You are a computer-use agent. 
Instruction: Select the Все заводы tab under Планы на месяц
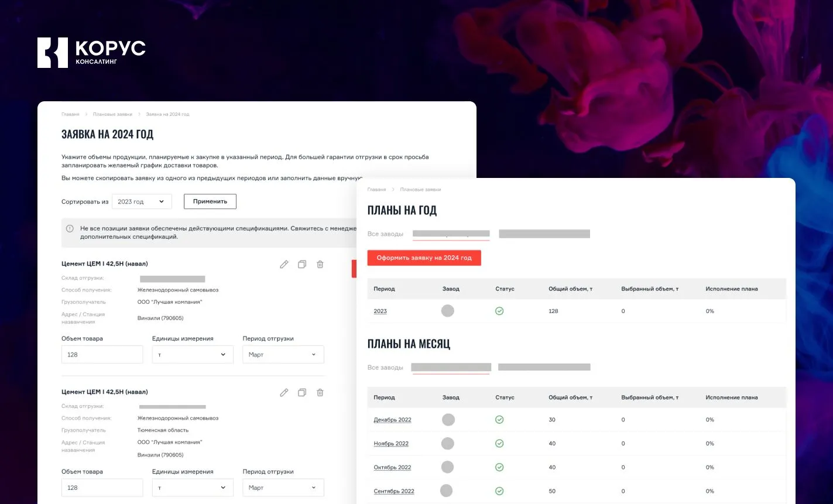click(385, 368)
